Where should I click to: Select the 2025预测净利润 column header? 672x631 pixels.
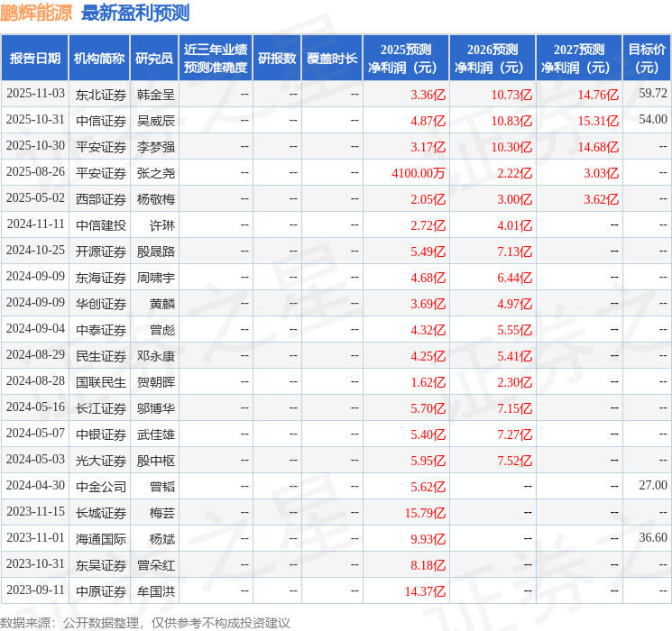tap(406, 59)
